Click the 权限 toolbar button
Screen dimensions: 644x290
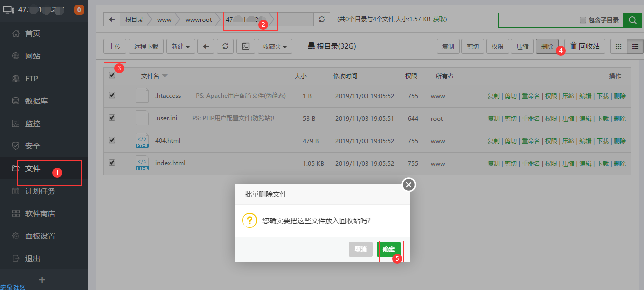497,46
